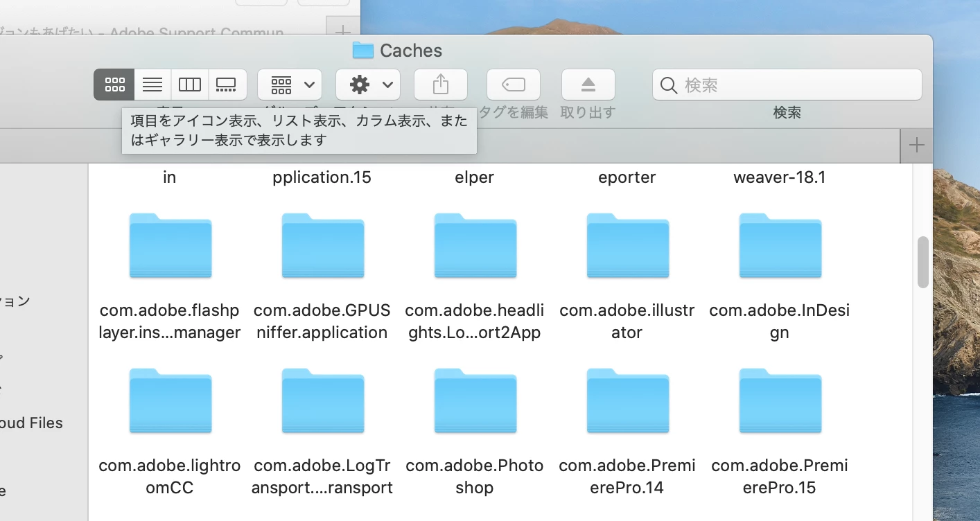Click the vertical scrollbar thumb
The height and width of the screenshot is (521, 980).
(x=922, y=262)
